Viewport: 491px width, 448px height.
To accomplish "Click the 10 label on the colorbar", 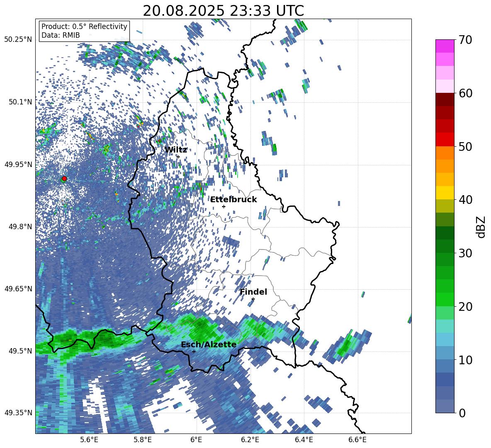I will (x=465, y=360).
